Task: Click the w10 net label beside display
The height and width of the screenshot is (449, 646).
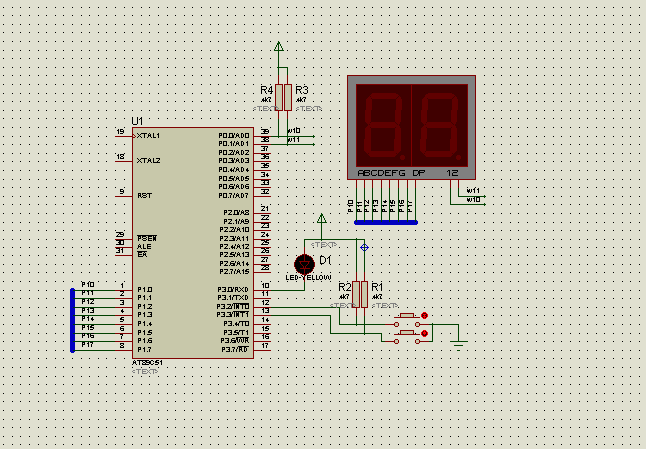Action: click(473, 199)
